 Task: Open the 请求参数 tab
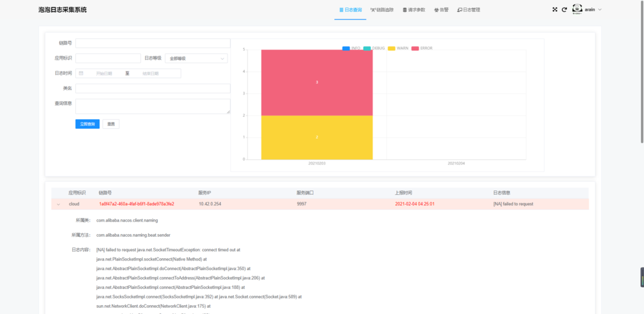[413, 10]
